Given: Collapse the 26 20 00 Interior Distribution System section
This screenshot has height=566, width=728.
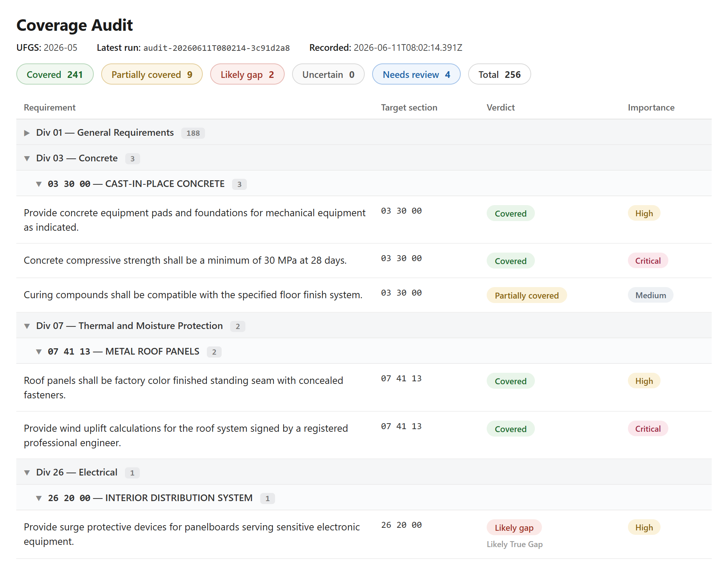Looking at the screenshot, I should (39, 498).
